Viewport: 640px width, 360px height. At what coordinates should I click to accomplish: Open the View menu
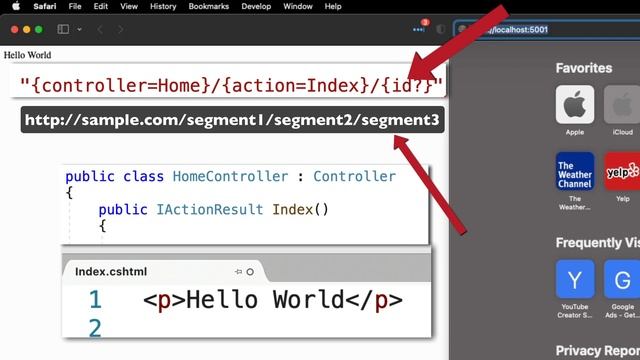(129, 6)
